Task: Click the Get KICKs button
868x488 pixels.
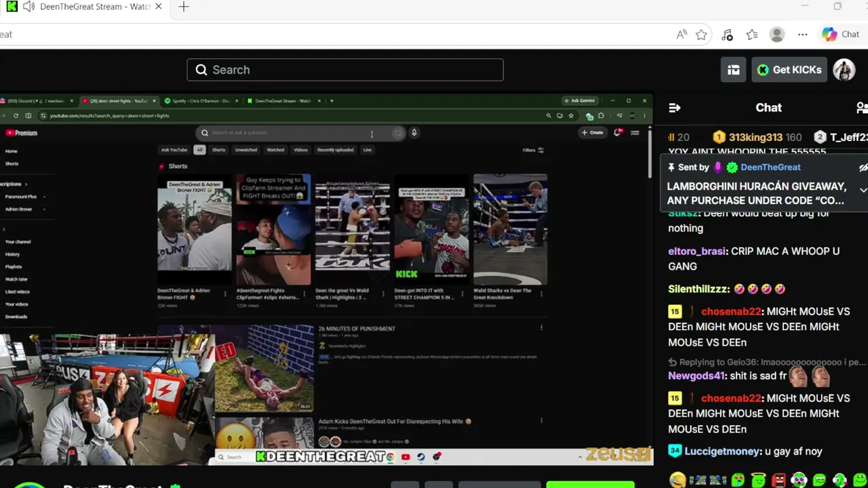Action: (x=789, y=70)
